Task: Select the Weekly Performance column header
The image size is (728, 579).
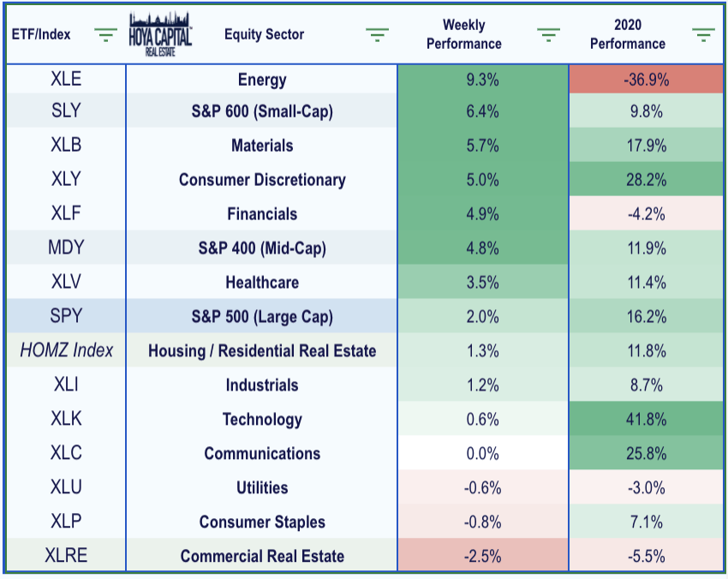Action: point(464,34)
